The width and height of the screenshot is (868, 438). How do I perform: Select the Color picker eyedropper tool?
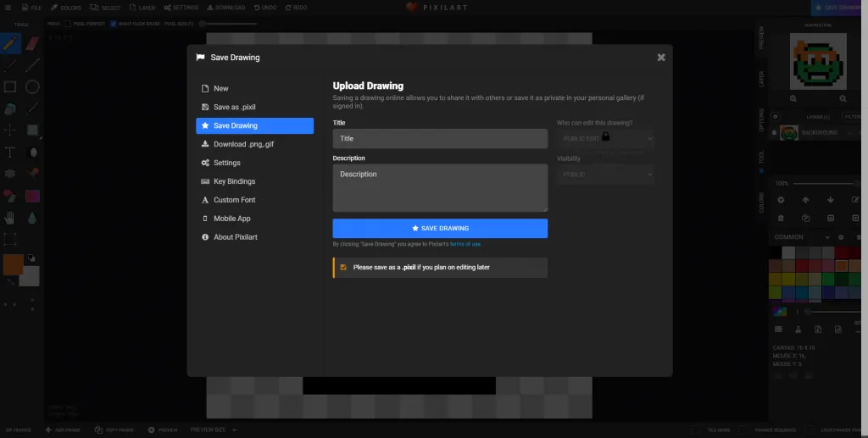(33, 108)
